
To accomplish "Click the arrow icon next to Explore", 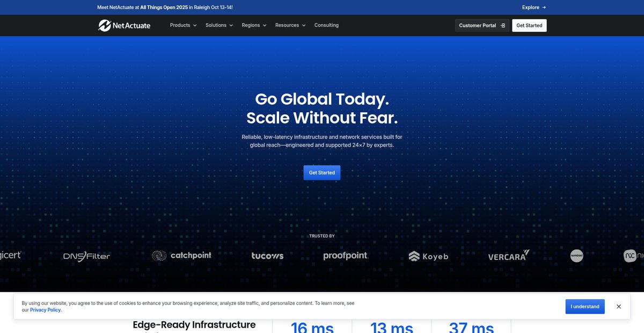I will click(544, 8).
